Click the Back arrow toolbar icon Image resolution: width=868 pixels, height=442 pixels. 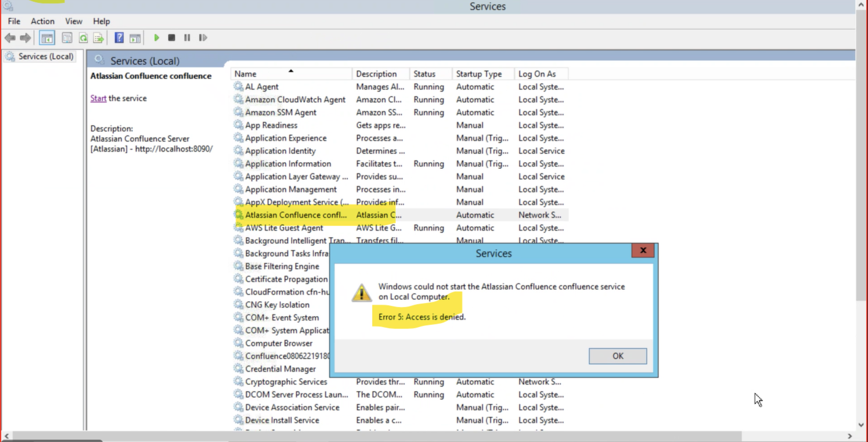pyautogui.click(x=10, y=38)
